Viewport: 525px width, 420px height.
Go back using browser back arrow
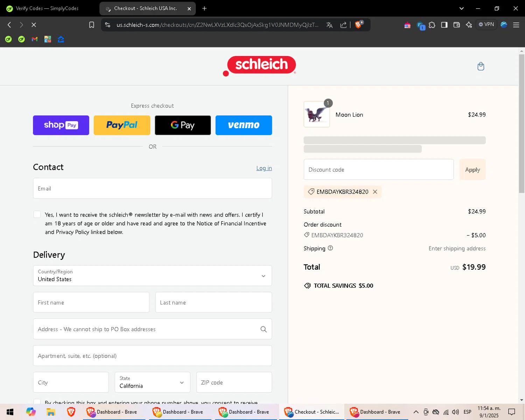9,25
